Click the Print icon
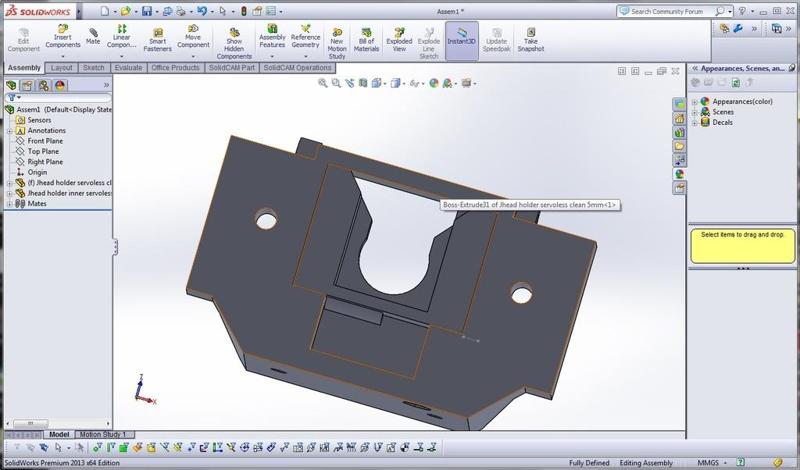Viewport: 800px width, 470px height. [x=181, y=11]
